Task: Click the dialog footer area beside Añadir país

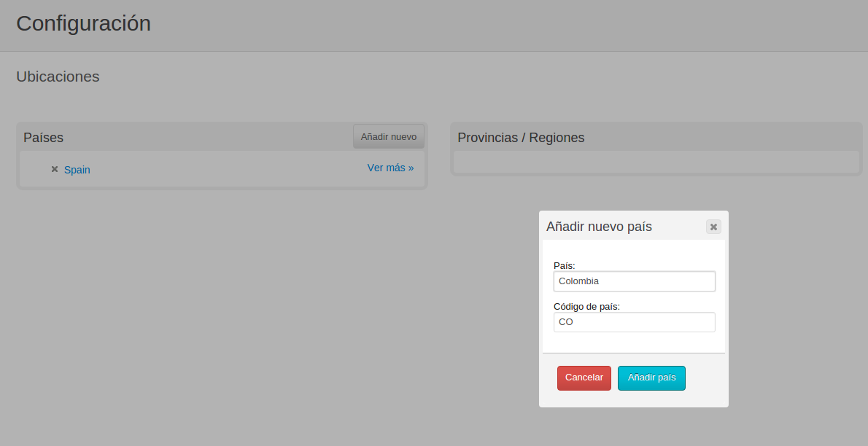Action: click(x=705, y=378)
